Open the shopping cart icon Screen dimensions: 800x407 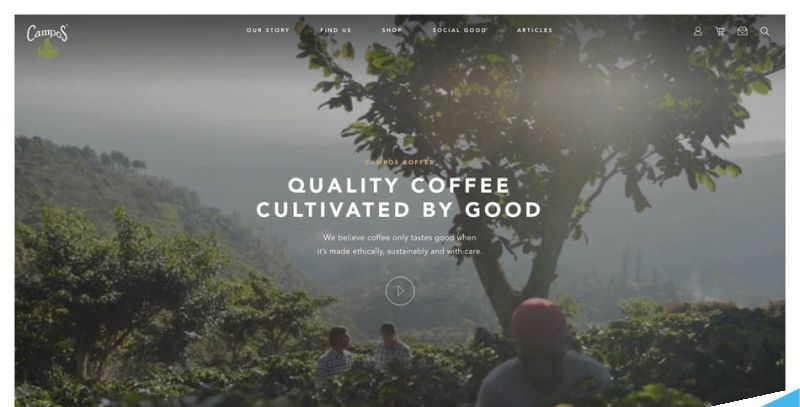[x=720, y=31]
